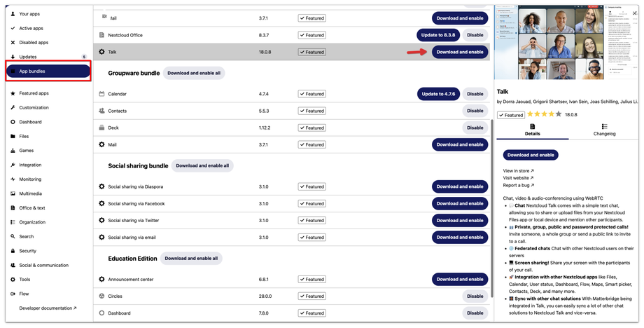
Task: Click the Announcement center gear icon
Action: tap(102, 280)
